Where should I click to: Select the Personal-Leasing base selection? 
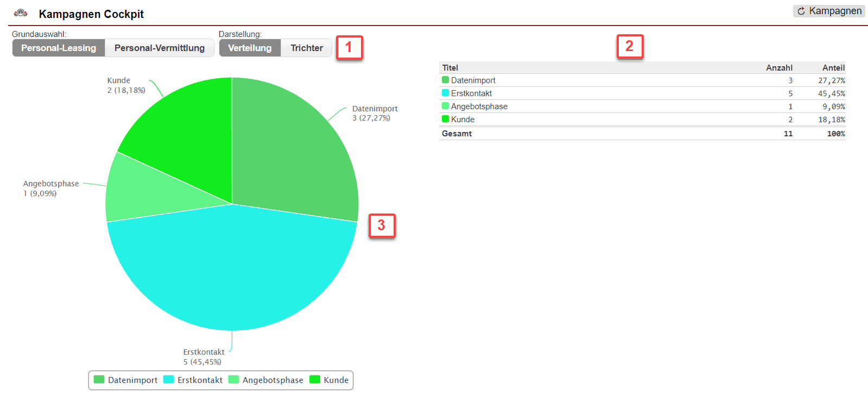click(x=59, y=48)
